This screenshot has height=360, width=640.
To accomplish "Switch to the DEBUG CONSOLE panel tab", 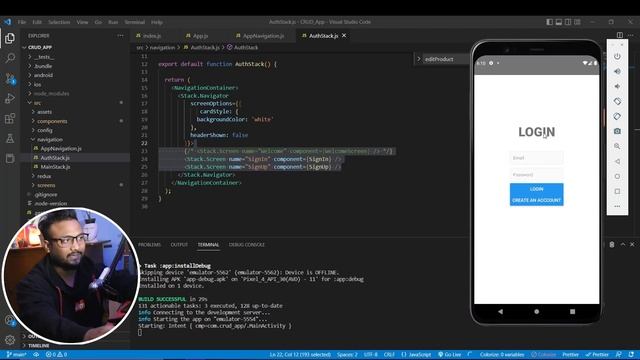I will tap(247, 244).
